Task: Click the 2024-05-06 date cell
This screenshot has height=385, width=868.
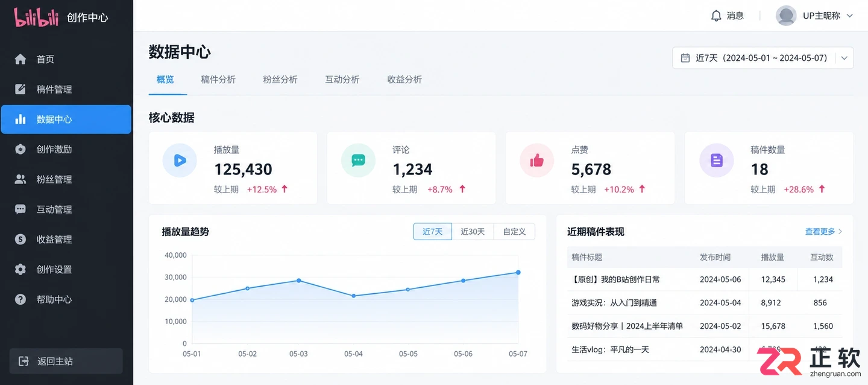Action: 720,279
